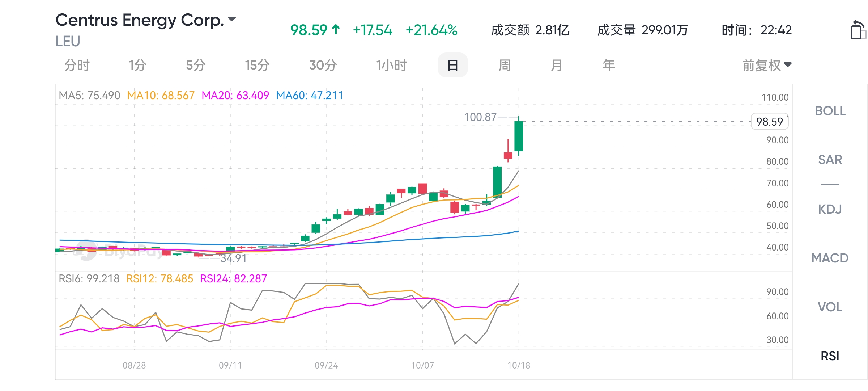Click the RSI6: 99.218 value
868x391 pixels.
click(x=89, y=279)
